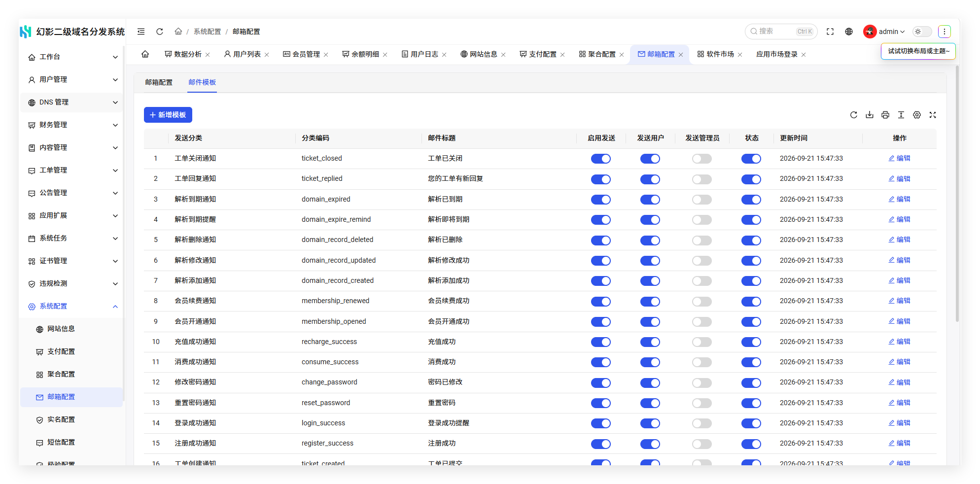Expand the 证书管理 sidebar menu
Viewport: 980px width, 484px height.
pyautogui.click(x=71, y=261)
